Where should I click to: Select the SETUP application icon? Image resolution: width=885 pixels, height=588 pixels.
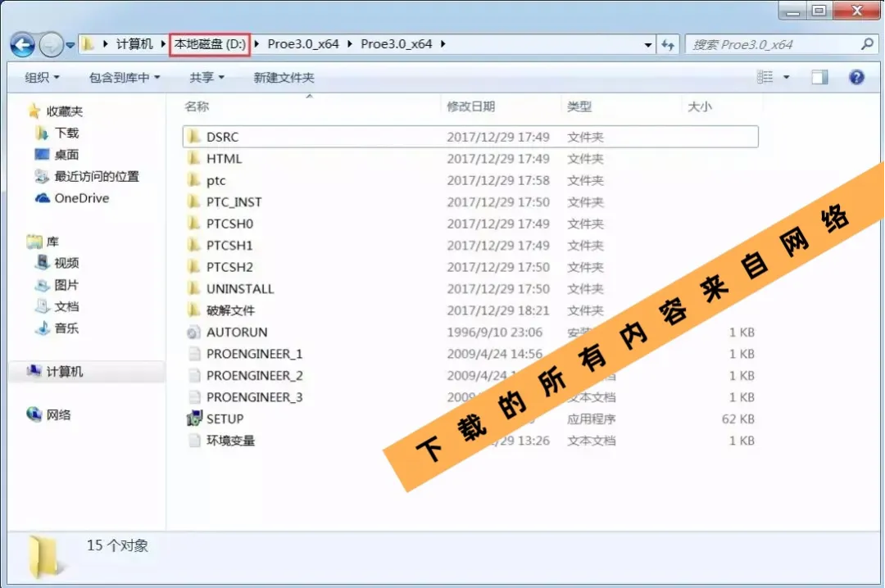click(x=194, y=418)
